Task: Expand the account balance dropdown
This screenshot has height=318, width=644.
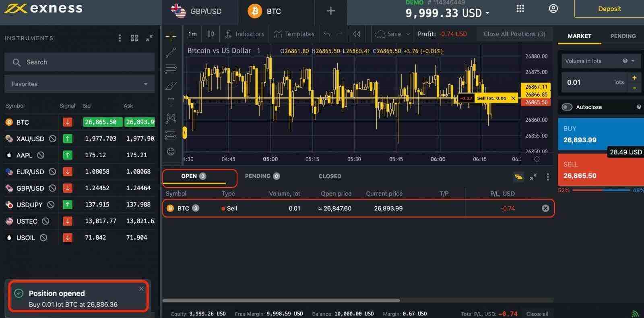Action: coord(487,13)
